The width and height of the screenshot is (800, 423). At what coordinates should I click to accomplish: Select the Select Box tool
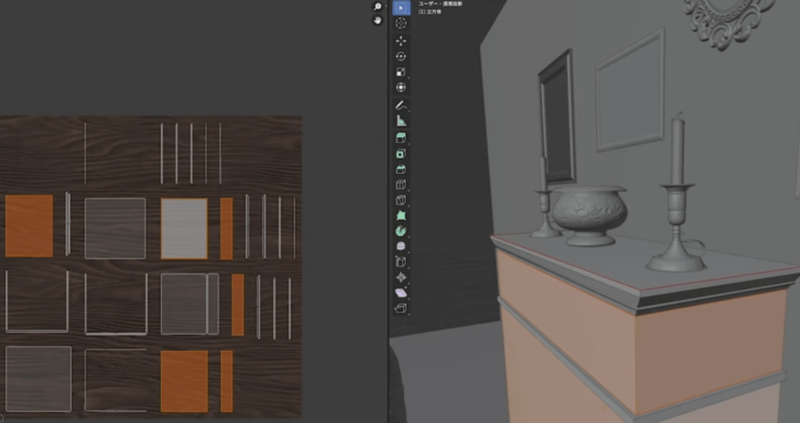[401, 8]
